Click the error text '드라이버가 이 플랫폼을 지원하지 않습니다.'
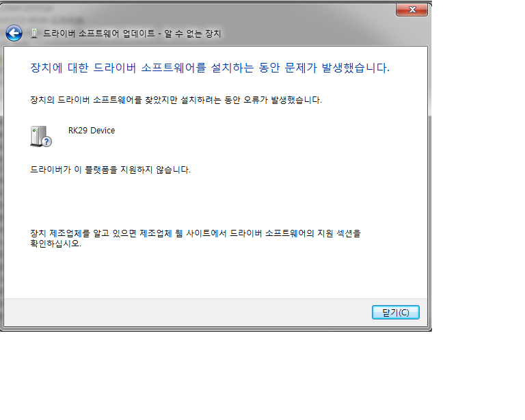The image size is (525, 420). [x=111, y=170]
